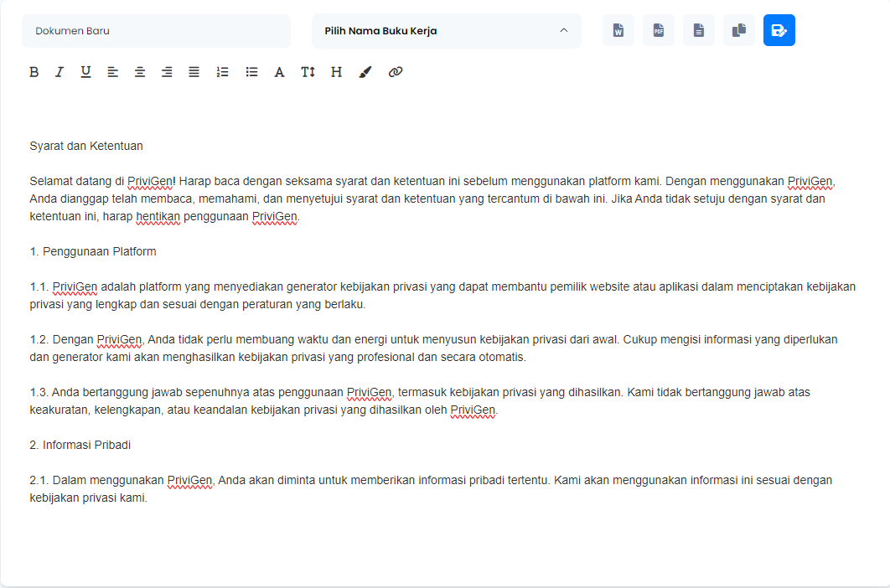
Task: Export document as PDF
Action: [659, 31]
